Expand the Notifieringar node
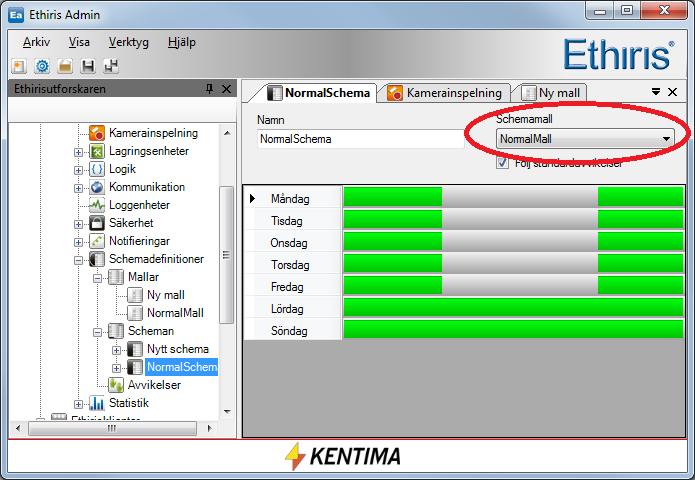The height and width of the screenshot is (480, 695). pyautogui.click(x=78, y=242)
